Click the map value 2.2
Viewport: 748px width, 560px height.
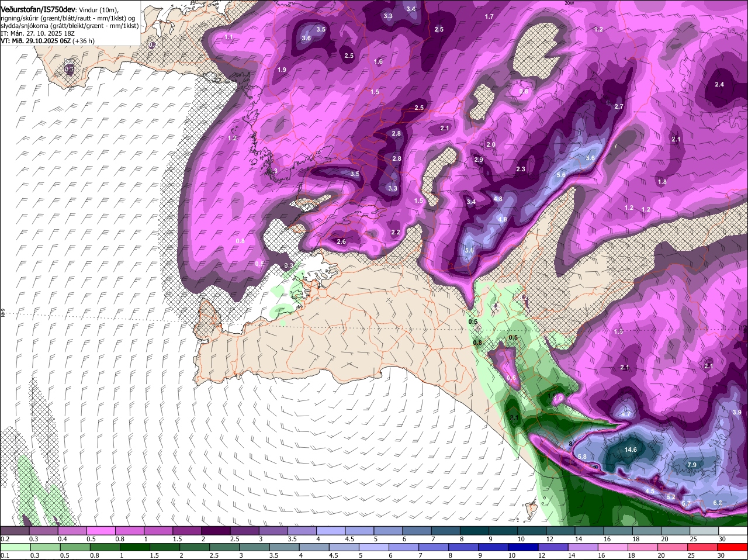pos(395,232)
